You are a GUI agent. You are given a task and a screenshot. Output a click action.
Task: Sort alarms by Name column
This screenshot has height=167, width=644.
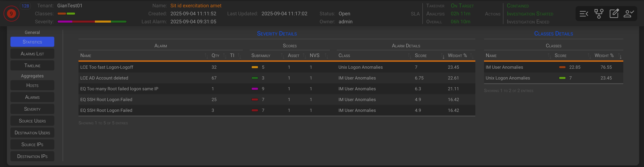(86, 55)
